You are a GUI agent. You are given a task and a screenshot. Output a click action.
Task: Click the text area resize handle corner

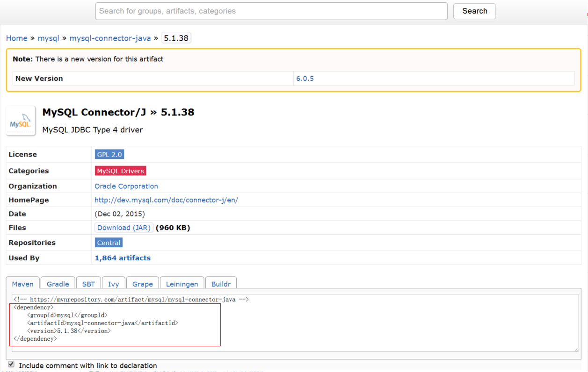click(576, 349)
